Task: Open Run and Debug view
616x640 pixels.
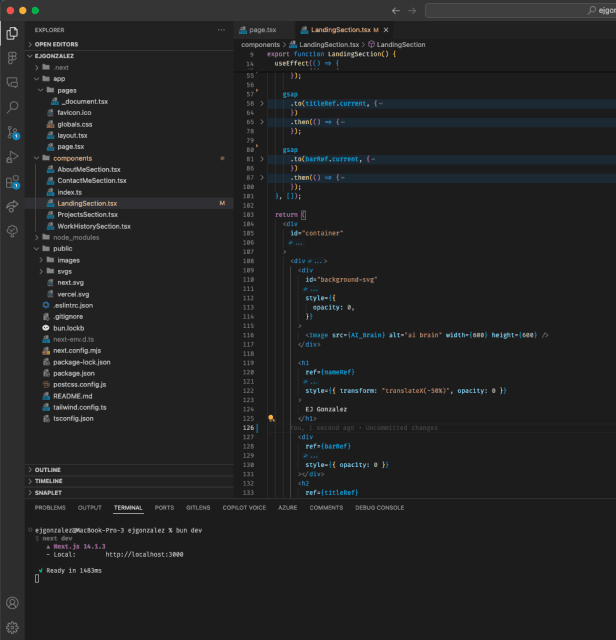Action: pyautogui.click(x=12, y=157)
